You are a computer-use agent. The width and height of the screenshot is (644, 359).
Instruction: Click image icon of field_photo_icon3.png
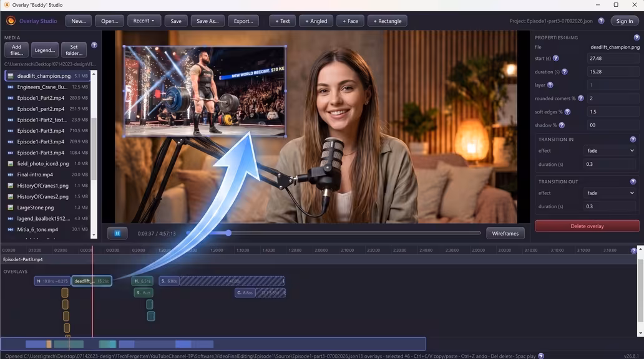click(11, 164)
